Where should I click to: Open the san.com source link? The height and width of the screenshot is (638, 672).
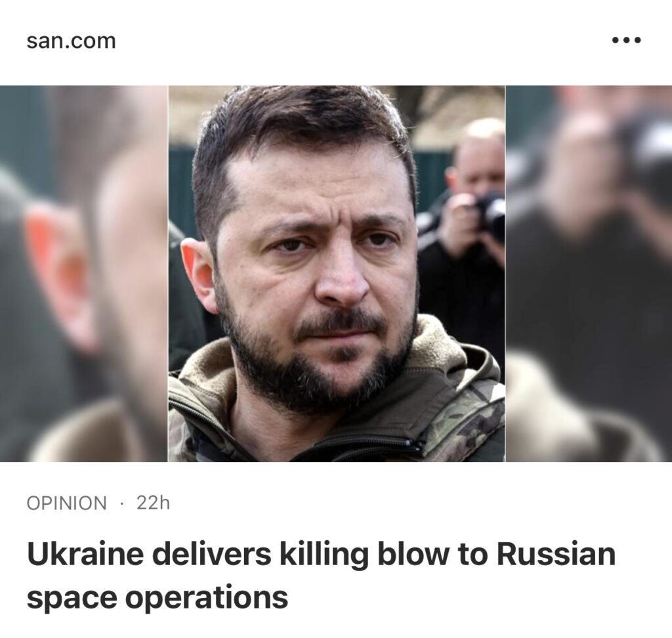point(71,41)
